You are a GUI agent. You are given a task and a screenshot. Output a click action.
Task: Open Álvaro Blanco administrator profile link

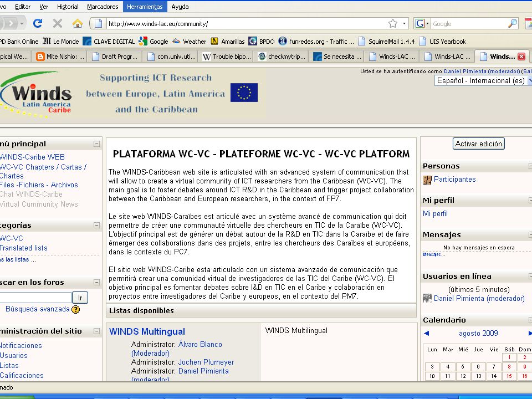click(200, 344)
